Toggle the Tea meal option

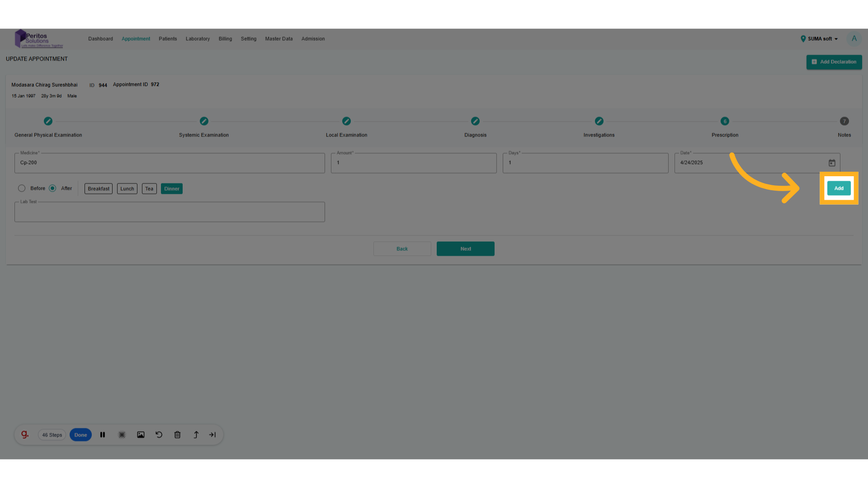[149, 188]
